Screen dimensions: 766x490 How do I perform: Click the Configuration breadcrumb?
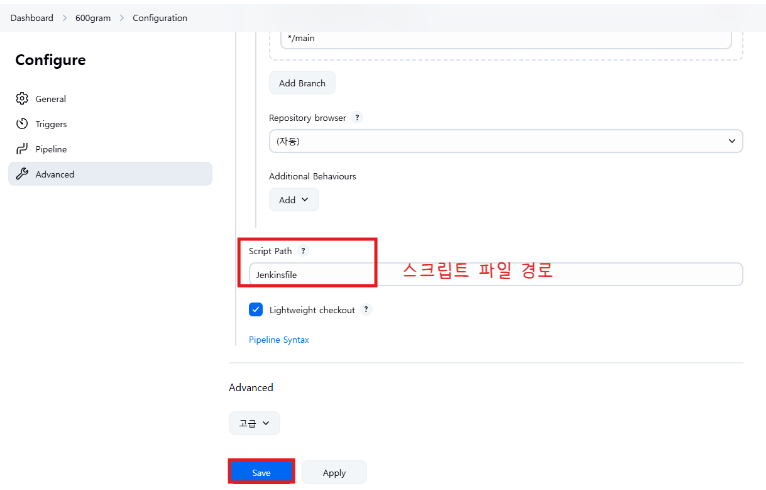coord(160,18)
